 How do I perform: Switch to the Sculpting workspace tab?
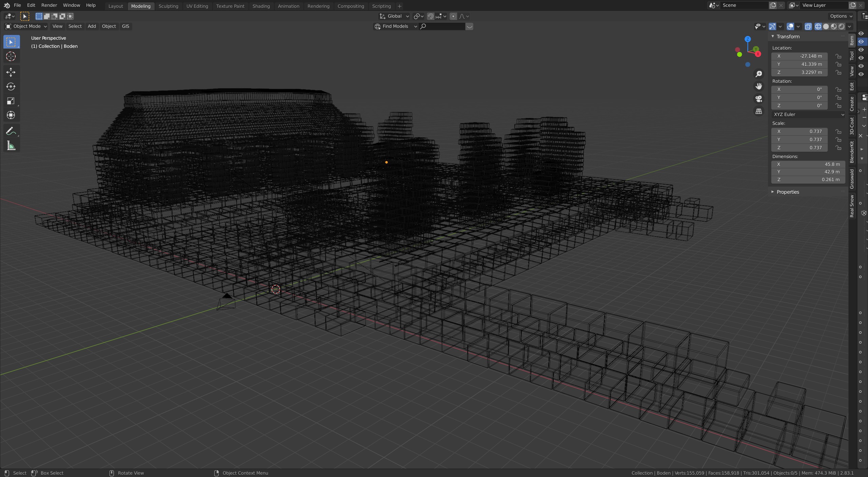168,6
